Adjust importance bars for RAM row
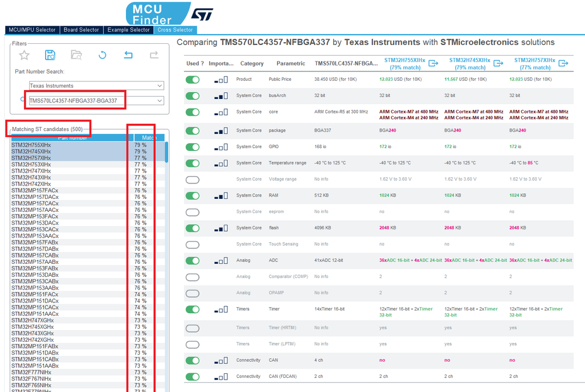 221,195
